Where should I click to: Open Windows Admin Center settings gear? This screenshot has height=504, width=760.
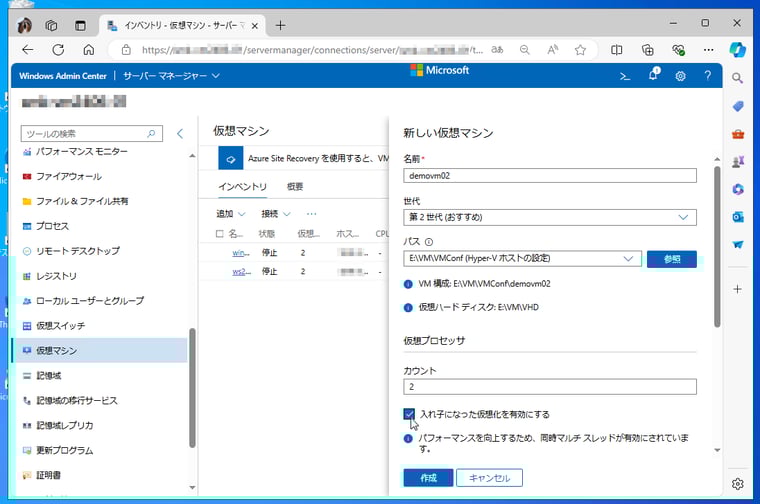[681, 76]
